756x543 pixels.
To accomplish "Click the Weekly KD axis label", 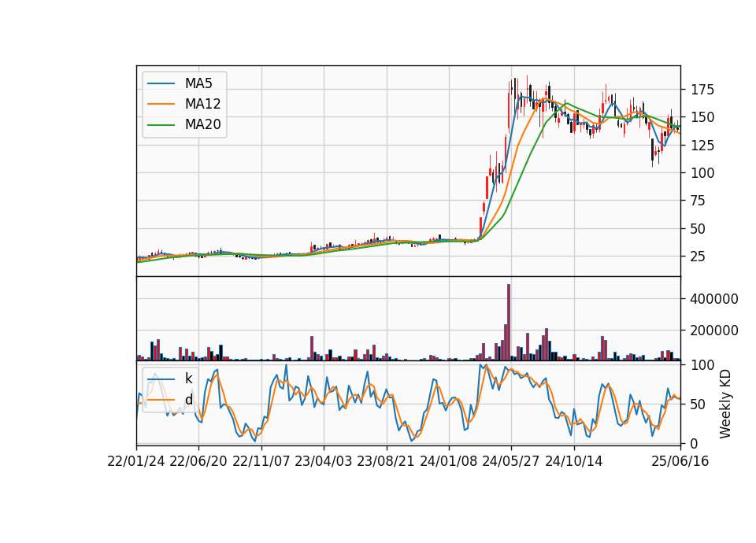I will click(724, 404).
